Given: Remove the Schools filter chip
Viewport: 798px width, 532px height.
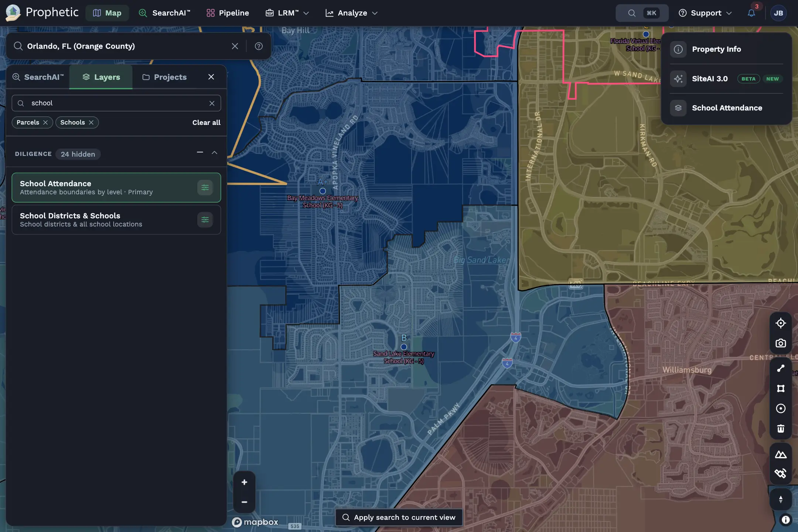Looking at the screenshot, I should (91, 122).
